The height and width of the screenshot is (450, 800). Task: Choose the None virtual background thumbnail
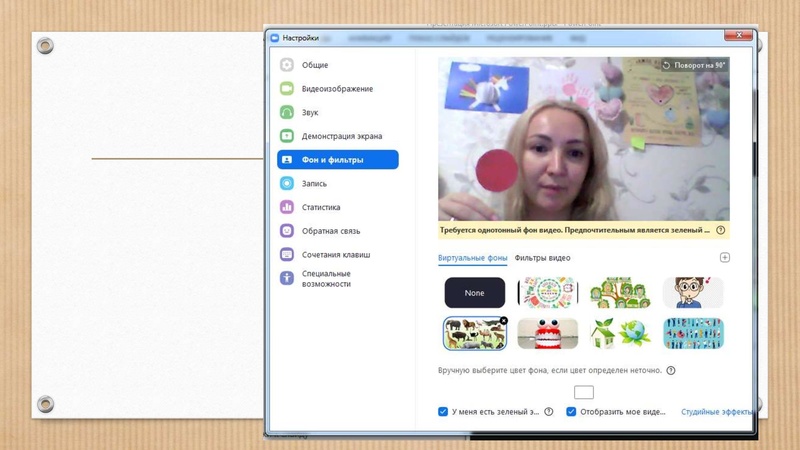coord(474,293)
